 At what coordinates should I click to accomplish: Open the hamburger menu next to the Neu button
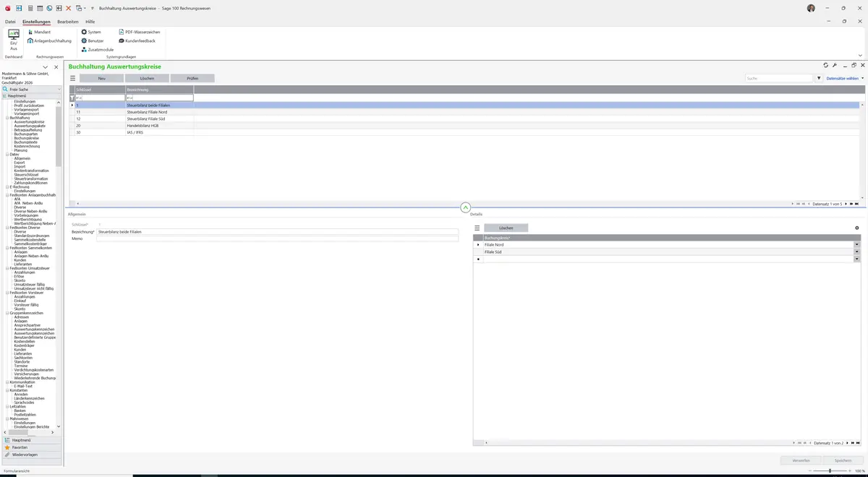(x=72, y=78)
